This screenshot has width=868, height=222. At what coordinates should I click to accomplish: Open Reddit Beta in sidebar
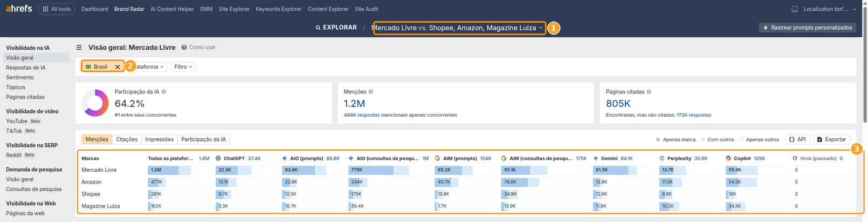point(20,155)
